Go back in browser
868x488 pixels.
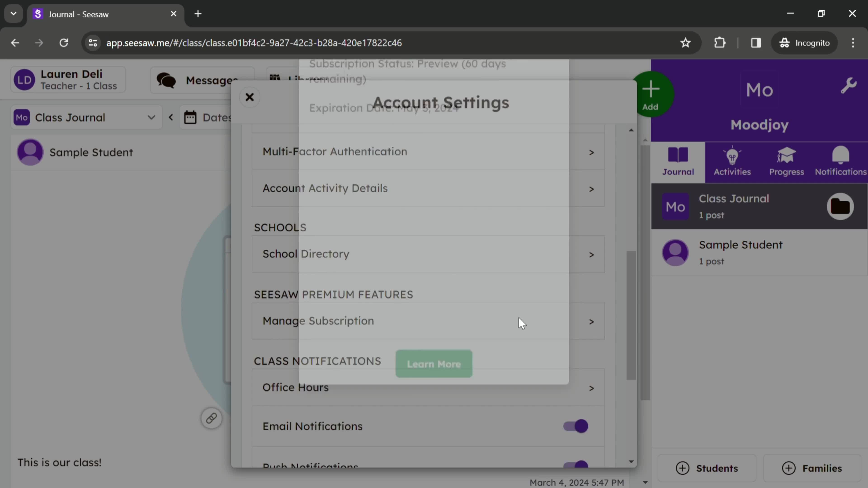point(15,43)
